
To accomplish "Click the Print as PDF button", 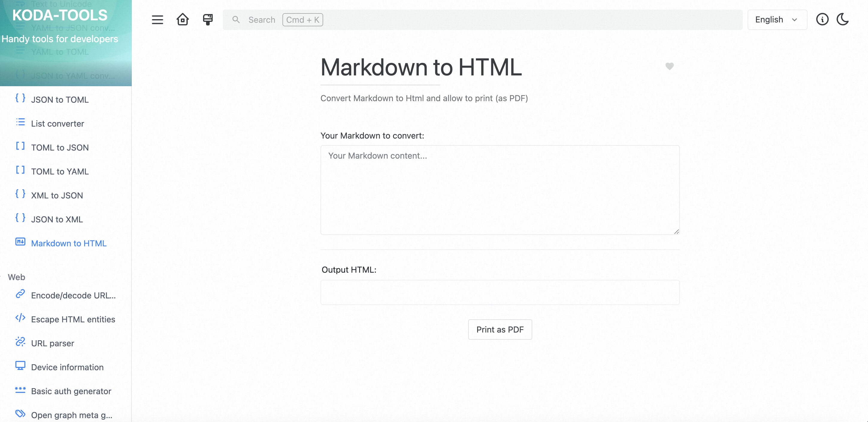I will [x=500, y=330].
